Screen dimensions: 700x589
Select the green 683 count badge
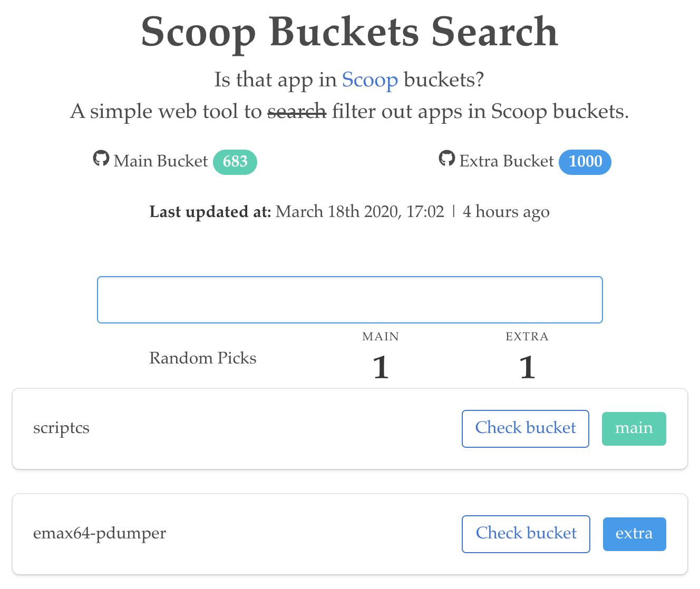235,162
